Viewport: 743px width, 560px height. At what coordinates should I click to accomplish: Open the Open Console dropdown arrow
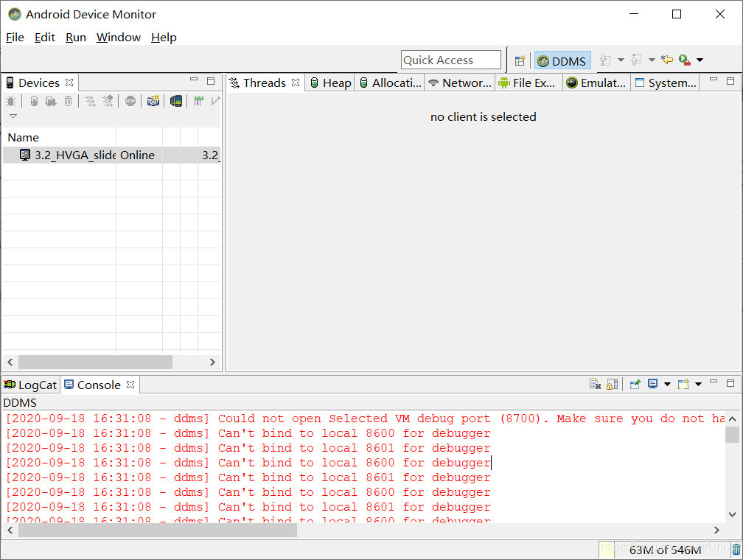click(x=698, y=384)
